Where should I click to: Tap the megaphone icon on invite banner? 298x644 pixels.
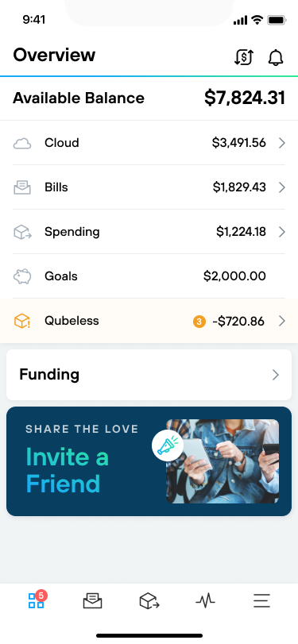(168, 445)
